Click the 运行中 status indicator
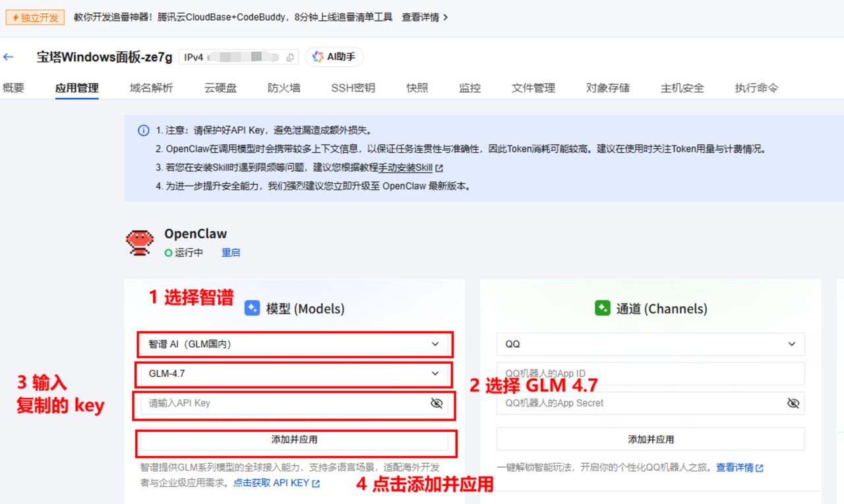This screenshot has width=844, height=504. (x=184, y=252)
